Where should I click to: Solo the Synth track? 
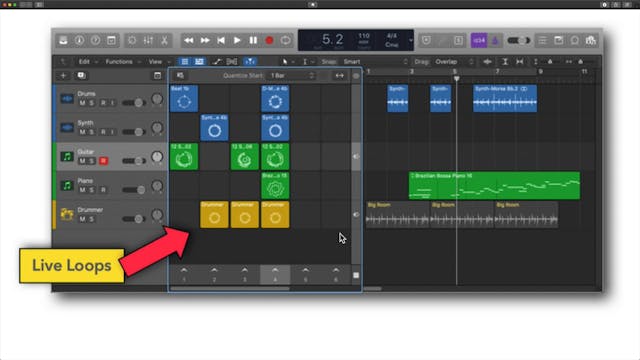[x=91, y=132]
